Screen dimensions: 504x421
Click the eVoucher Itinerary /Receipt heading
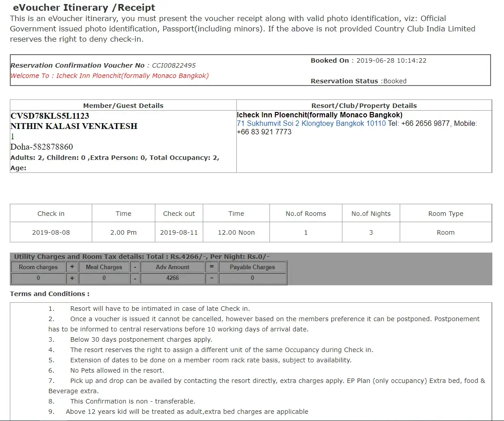point(84,8)
